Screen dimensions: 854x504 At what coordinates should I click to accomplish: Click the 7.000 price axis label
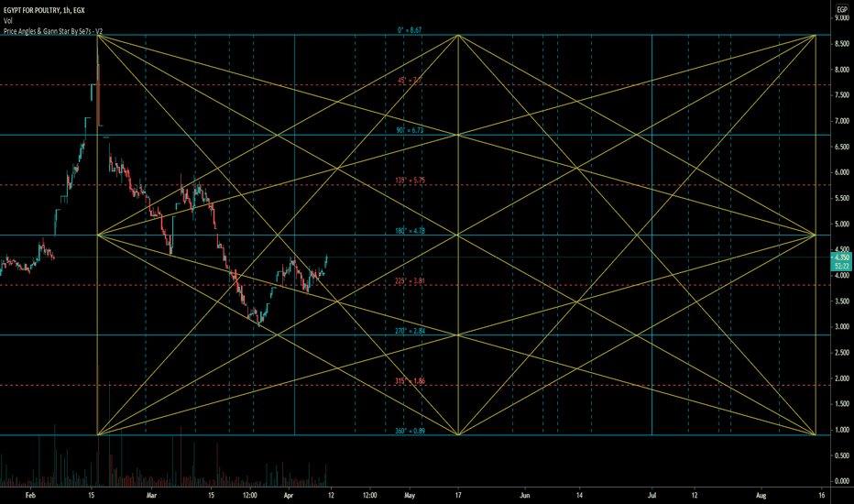coord(841,121)
